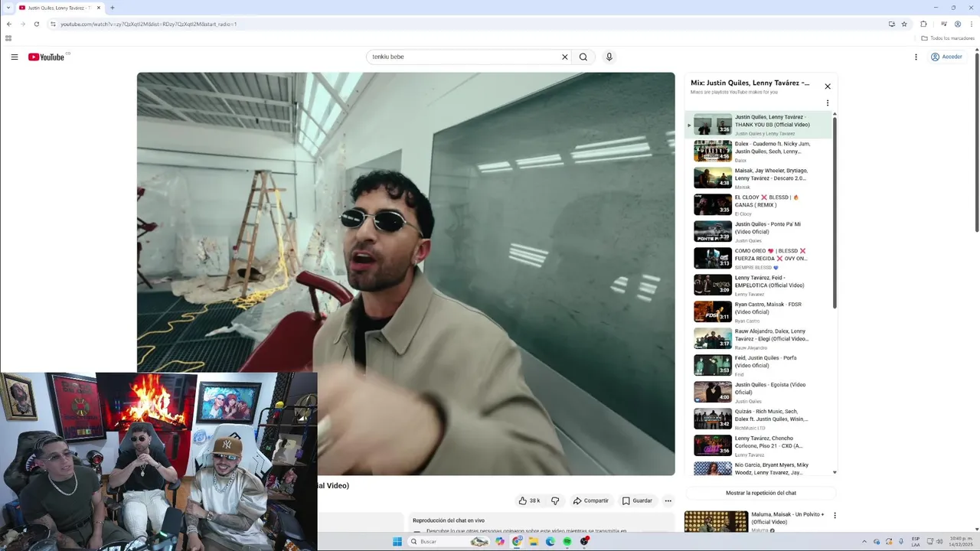Image resolution: width=980 pixels, height=551 pixels.
Task: Click the main video player to pause
Action: tap(406, 273)
